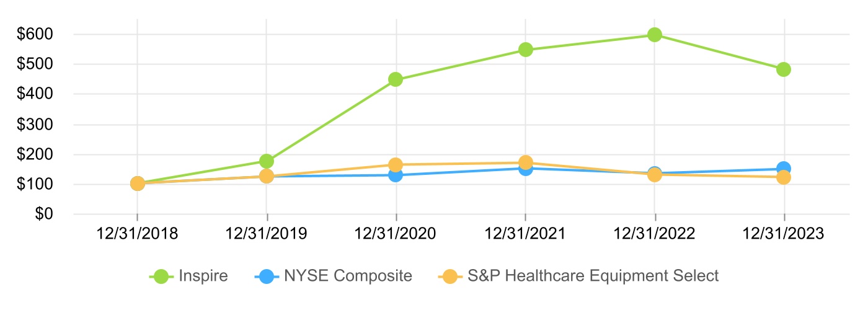
Task: Click the 12/31/2021 x-axis label
Action: click(525, 234)
